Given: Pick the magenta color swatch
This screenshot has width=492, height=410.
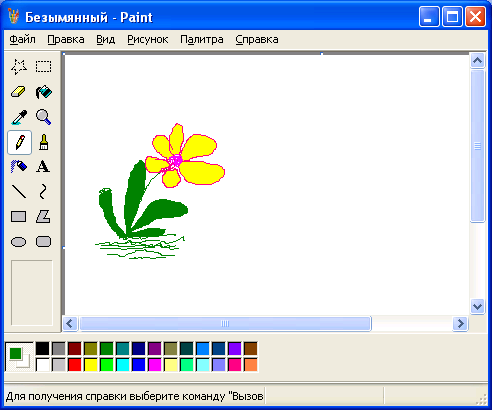Looking at the screenshot, I should click(x=155, y=365).
